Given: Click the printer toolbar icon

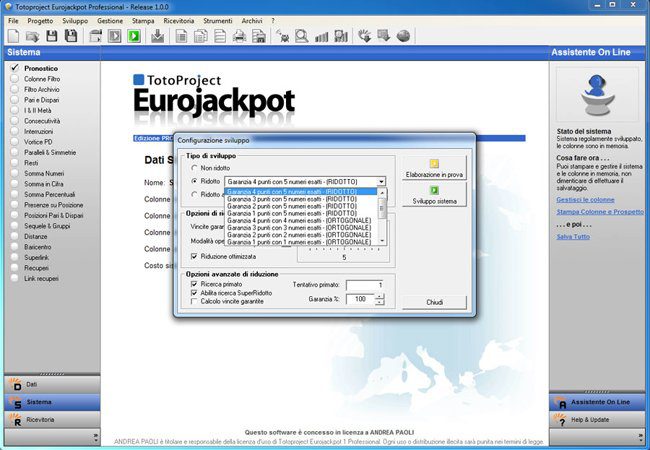Looking at the screenshot, I should click(x=239, y=36).
